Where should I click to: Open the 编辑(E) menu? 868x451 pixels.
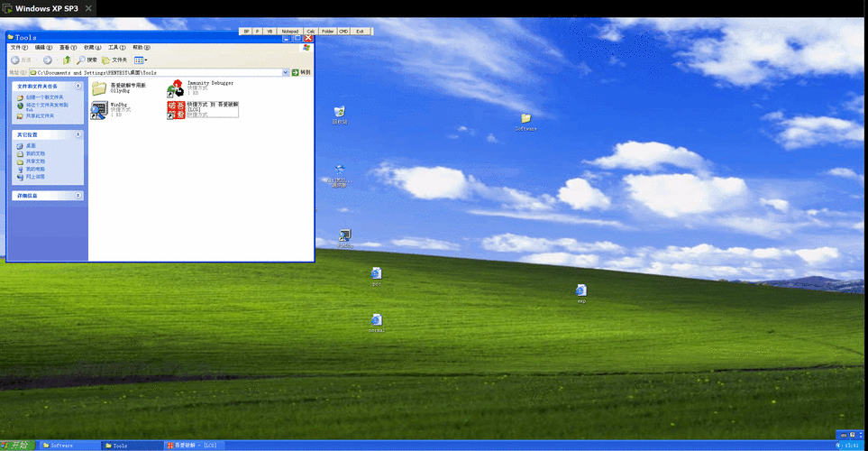click(44, 48)
